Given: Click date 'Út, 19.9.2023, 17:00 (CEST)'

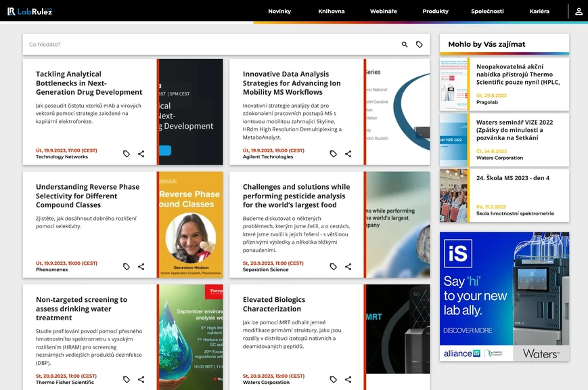Looking at the screenshot, I should [66, 150].
